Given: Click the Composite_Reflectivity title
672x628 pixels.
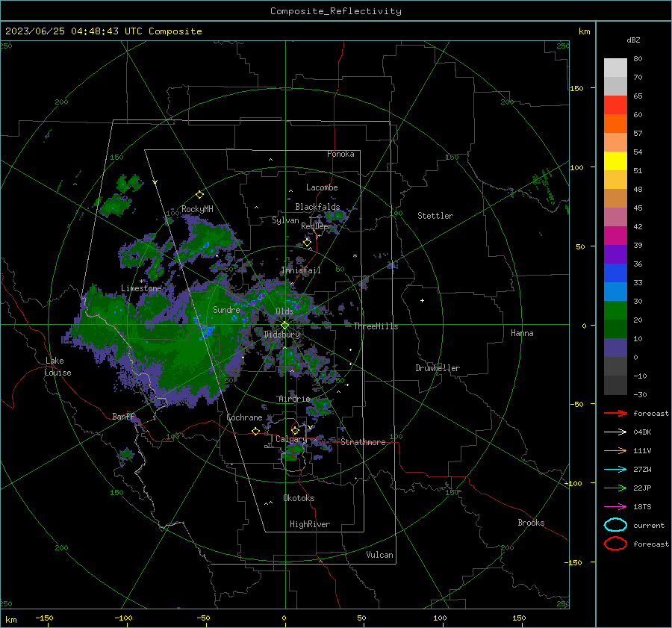Looking at the screenshot, I should click(336, 11).
